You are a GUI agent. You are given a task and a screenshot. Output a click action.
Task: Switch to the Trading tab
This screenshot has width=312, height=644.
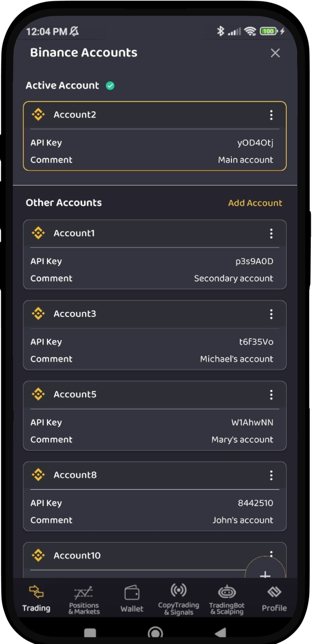coord(36,599)
